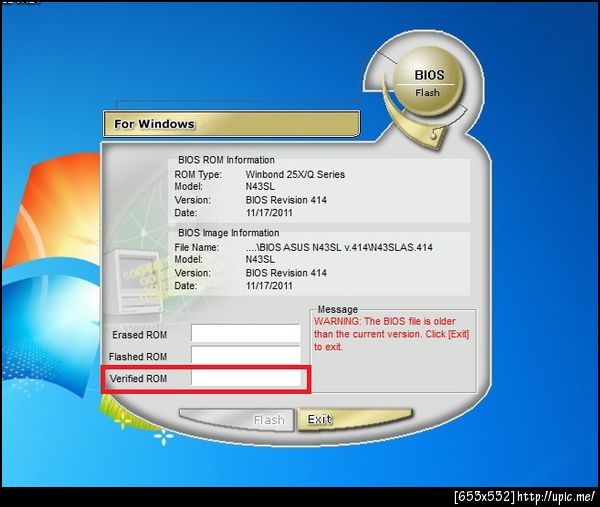The height and width of the screenshot is (507, 600).
Task: Click the date 11/17/2011 under BIOS ROM Information
Action: coord(269,213)
